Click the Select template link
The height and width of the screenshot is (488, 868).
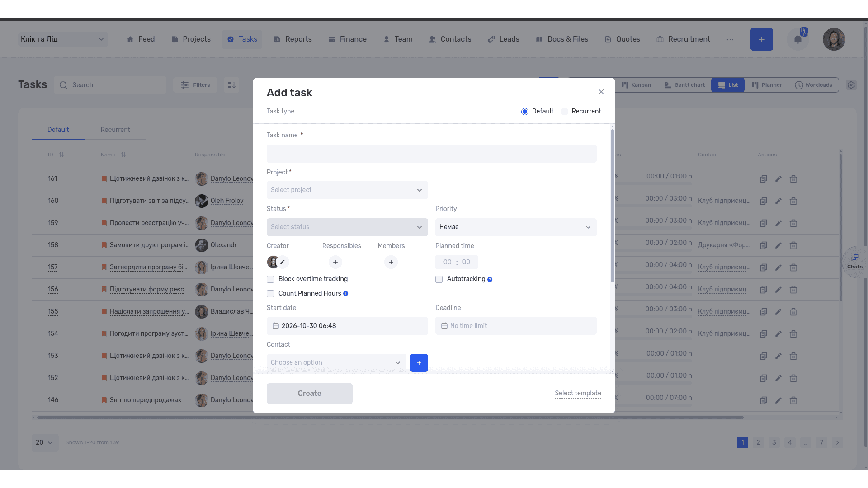(x=578, y=394)
